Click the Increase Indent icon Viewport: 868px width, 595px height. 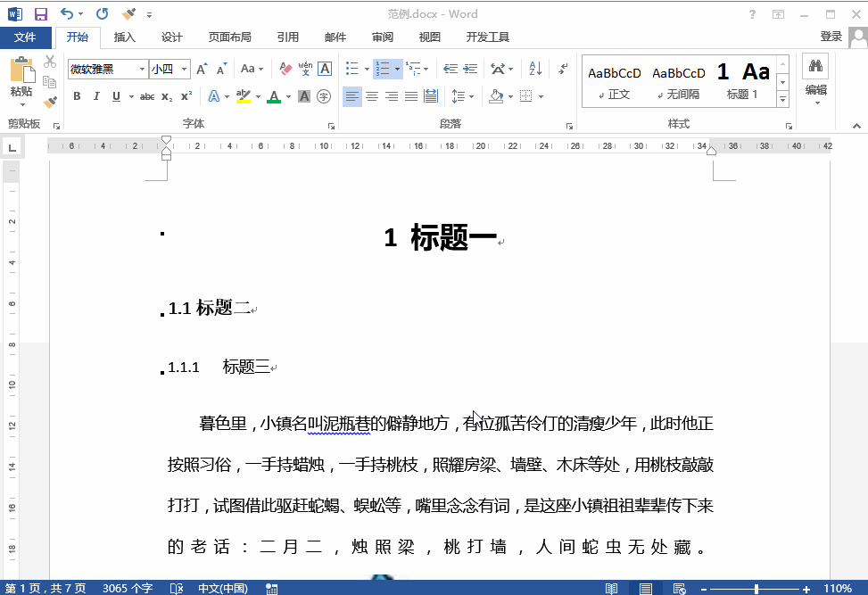[469, 69]
